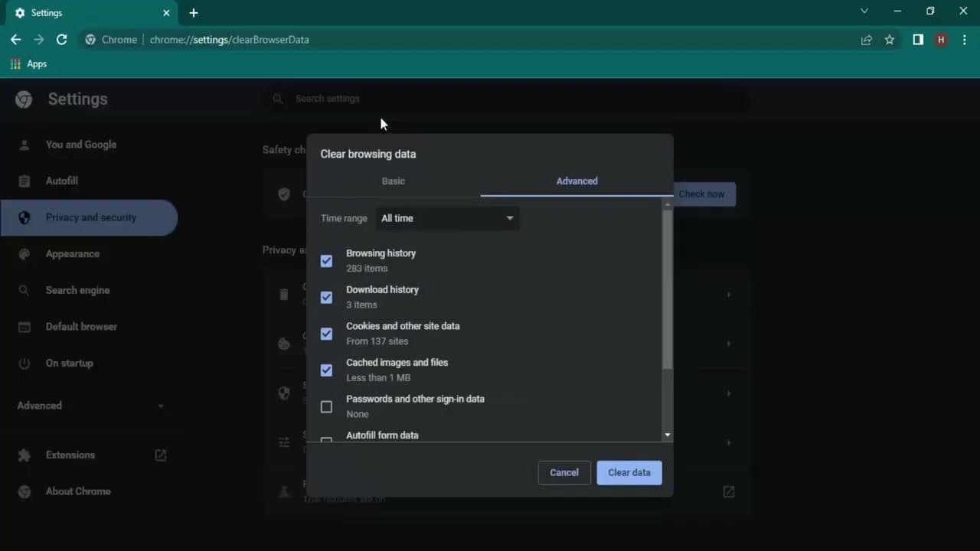This screenshot has width=980, height=551.
Task: Bookmark this page with the star icon
Action: pos(890,40)
